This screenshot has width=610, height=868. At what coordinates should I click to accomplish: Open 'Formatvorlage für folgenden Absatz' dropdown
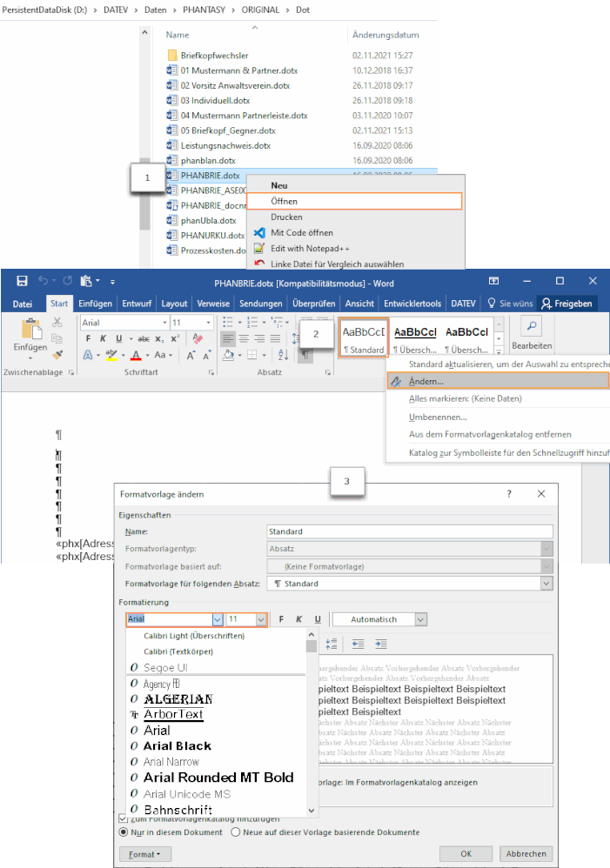[546, 584]
